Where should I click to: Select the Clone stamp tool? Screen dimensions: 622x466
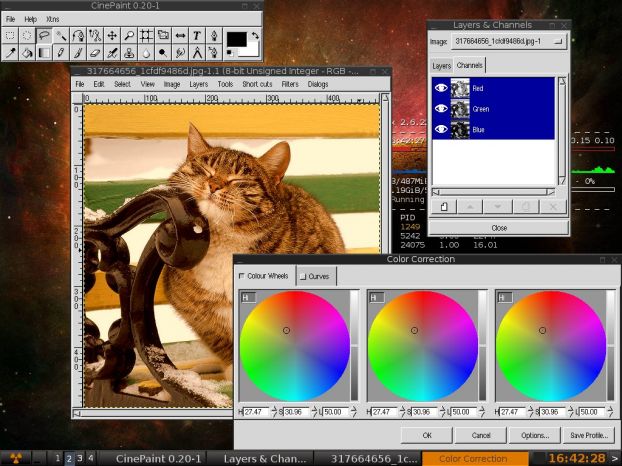pos(129,52)
